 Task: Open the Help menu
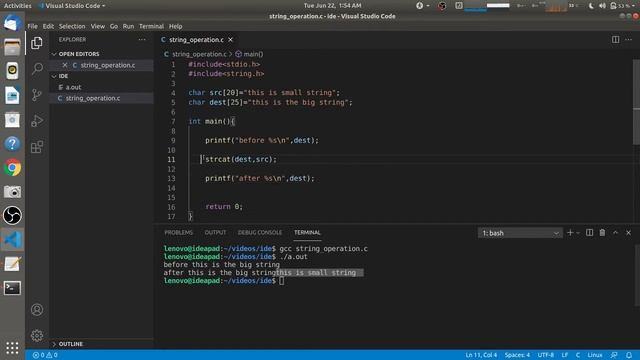click(176, 26)
